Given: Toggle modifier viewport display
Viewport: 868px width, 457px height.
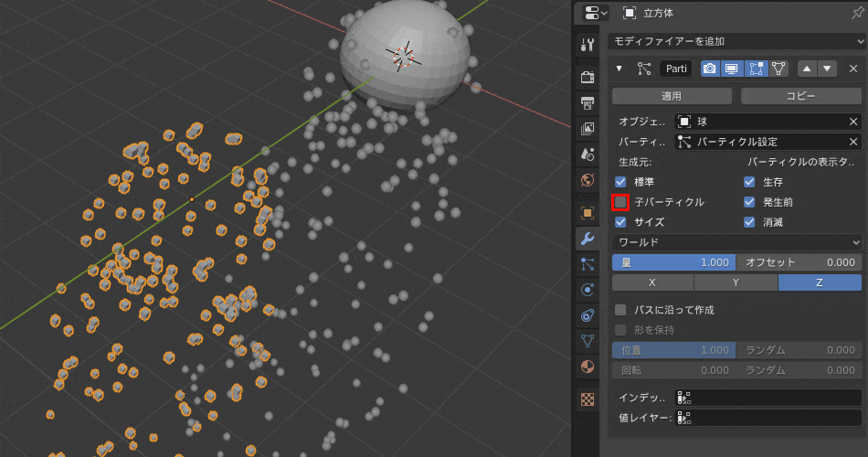Looking at the screenshot, I should (x=731, y=69).
